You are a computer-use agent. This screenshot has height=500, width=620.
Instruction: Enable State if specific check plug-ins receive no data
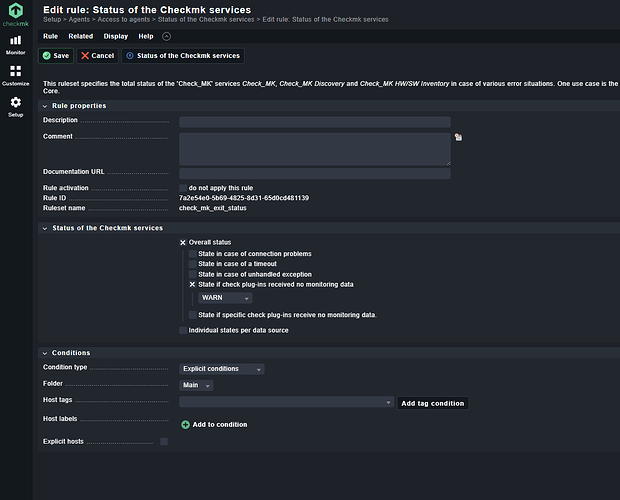tap(193, 315)
